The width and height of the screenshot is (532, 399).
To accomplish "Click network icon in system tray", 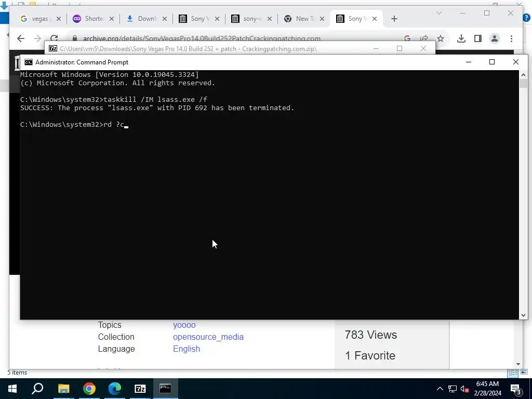I will (x=453, y=389).
